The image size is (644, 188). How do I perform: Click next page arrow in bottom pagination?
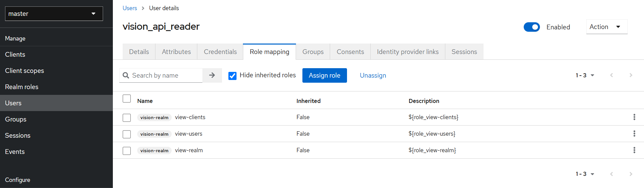630,174
